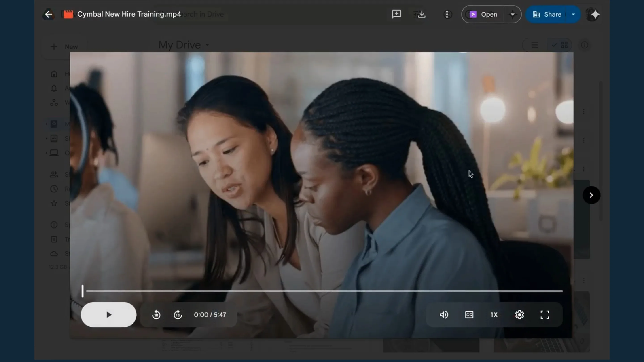This screenshot has height=362, width=644.
Task: Go to next file with arrow
Action: pyautogui.click(x=591, y=195)
